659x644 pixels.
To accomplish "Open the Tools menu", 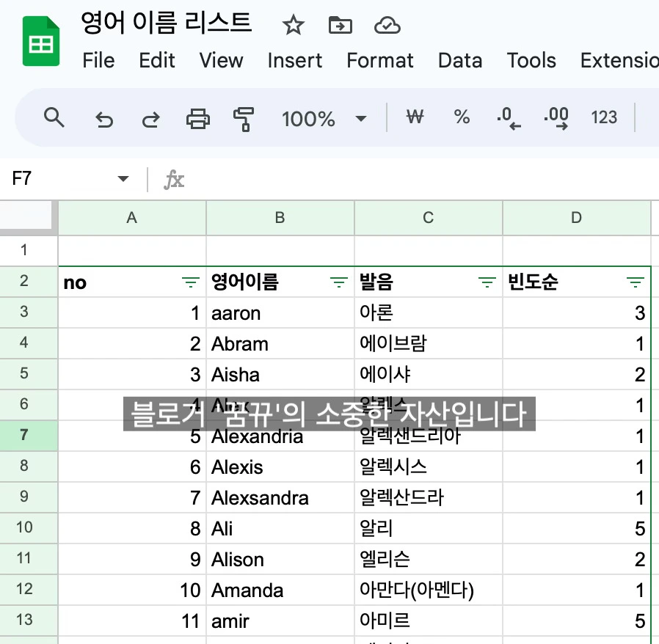I will 531,60.
